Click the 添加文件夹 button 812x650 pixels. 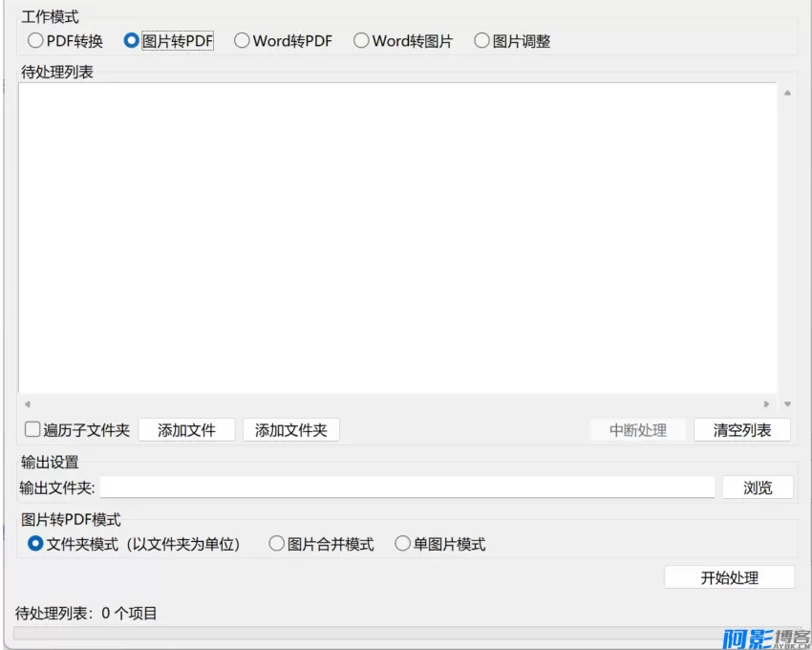tap(293, 429)
